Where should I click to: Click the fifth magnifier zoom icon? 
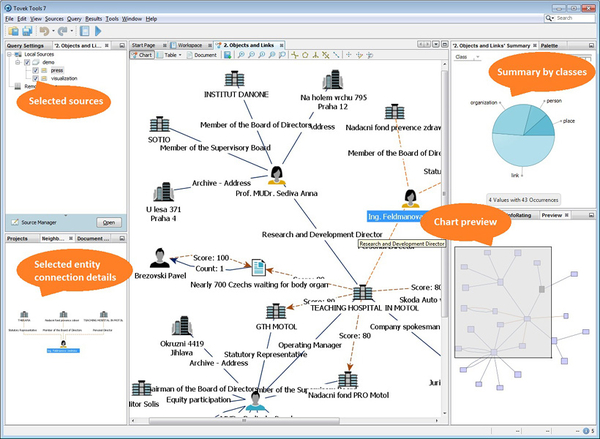(x=282, y=55)
